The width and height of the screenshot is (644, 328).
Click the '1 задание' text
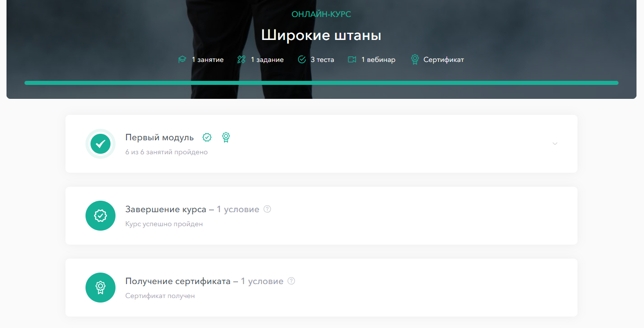pos(267,59)
